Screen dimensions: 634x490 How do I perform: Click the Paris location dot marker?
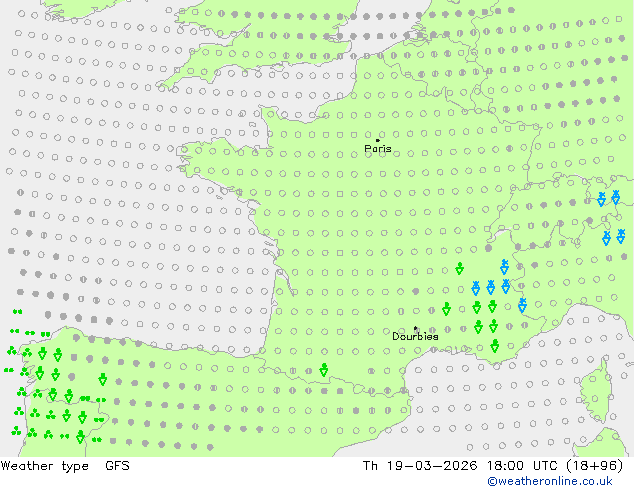(378, 140)
